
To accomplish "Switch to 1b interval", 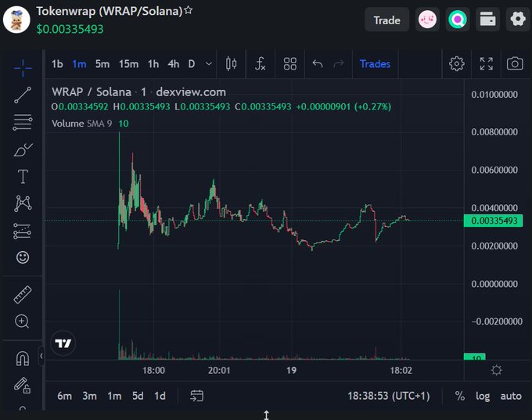I will point(57,64).
